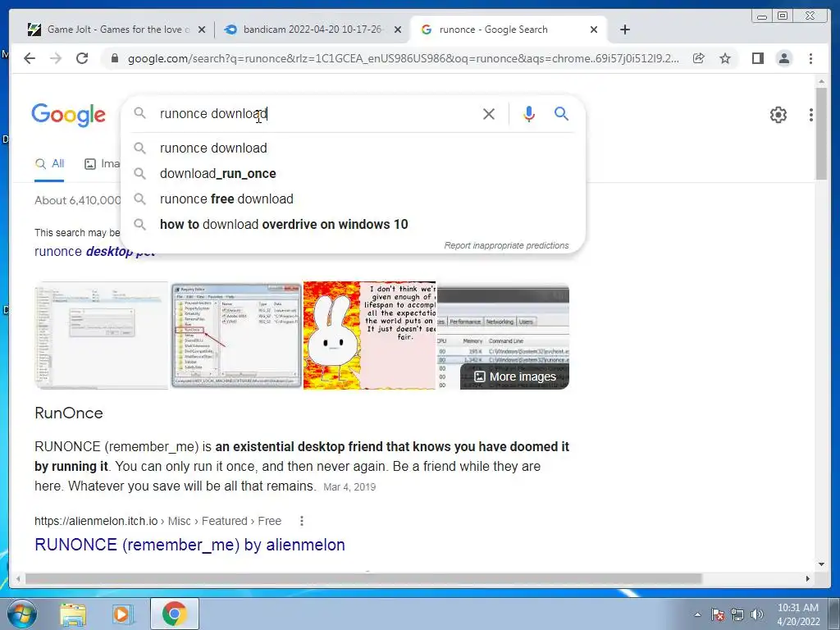Click vertical scrollbar down arrow
This screenshot has height=630, width=840.
coord(821,564)
